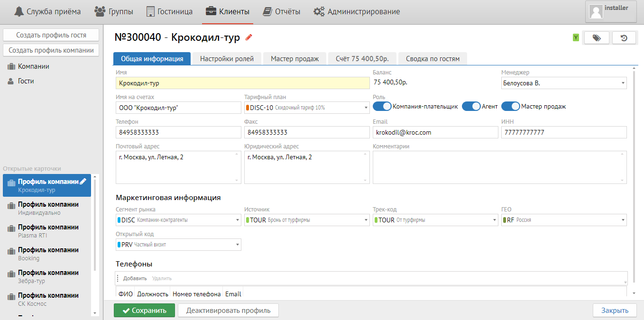Open change history with the clock icon
This screenshot has height=320, width=644.
(x=624, y=38)
